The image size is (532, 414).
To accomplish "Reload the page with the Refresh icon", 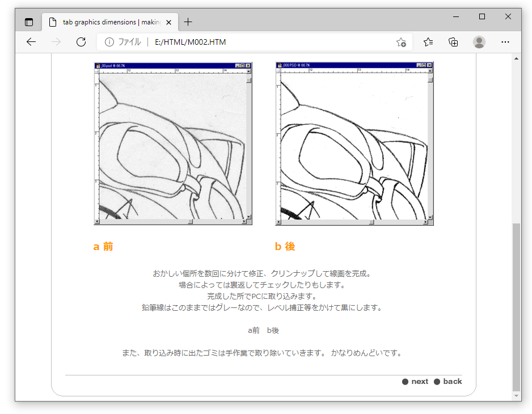I will point(81,42).
